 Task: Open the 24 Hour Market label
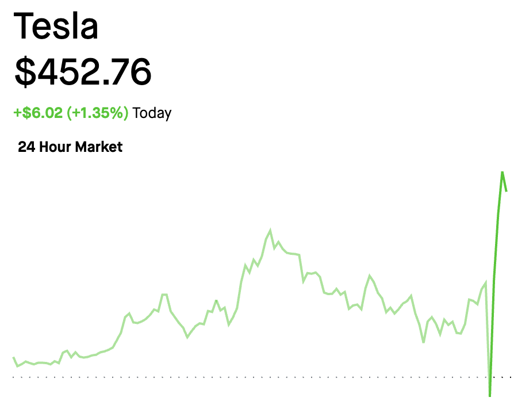pyautogui.click(x=70, y=147)
